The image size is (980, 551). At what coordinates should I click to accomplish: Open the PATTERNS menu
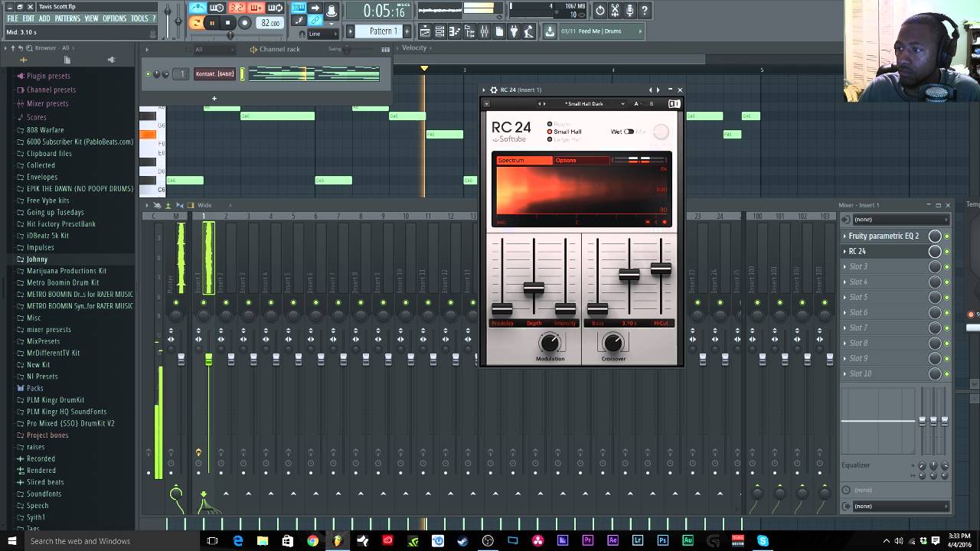(67, 18)
